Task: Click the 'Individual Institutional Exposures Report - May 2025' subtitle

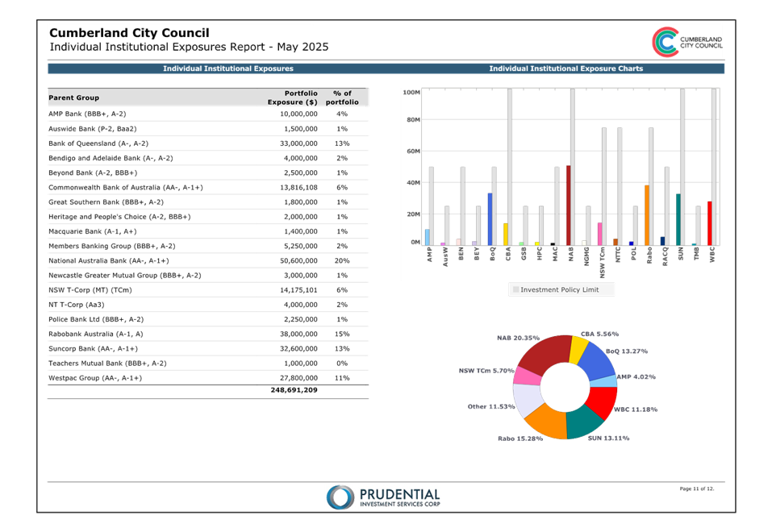Action: pos(189,47)
